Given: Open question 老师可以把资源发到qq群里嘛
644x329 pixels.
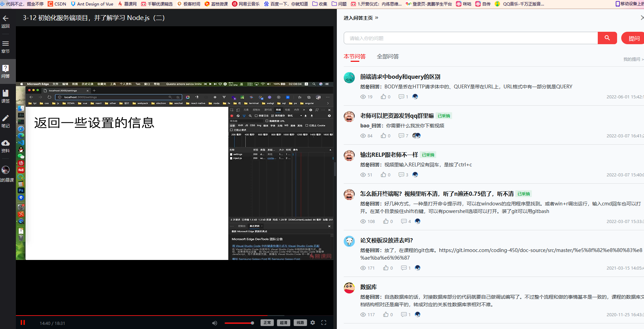Looking at the screenshot, I should [397, 116].
